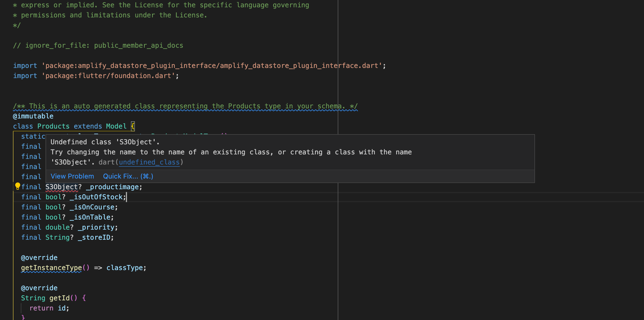
Task: Select the underlined S3Object error token
Action: pos(60,187)
